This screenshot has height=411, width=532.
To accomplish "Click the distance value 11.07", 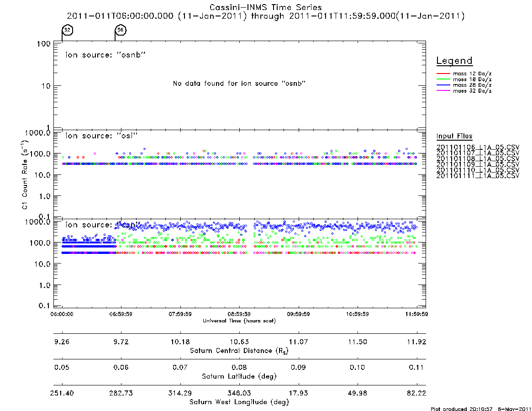I will 298,342.
